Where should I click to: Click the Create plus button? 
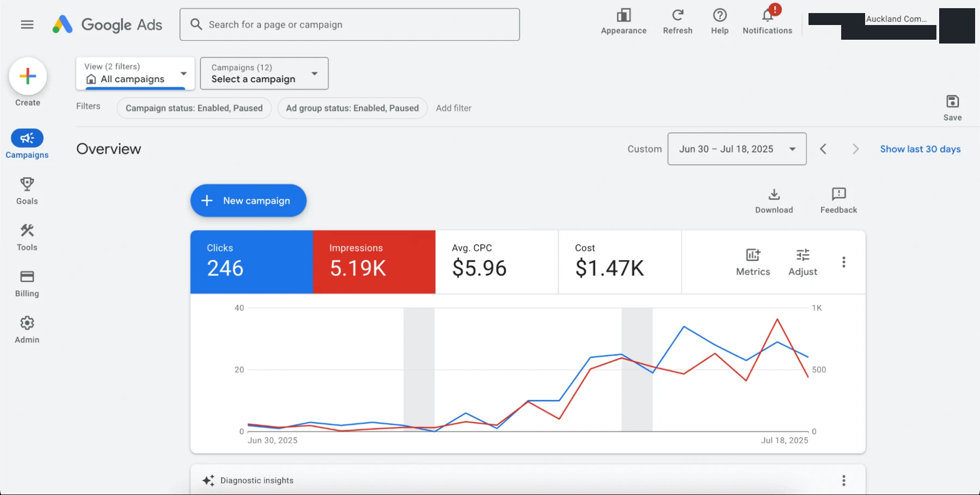click(28, 76)
